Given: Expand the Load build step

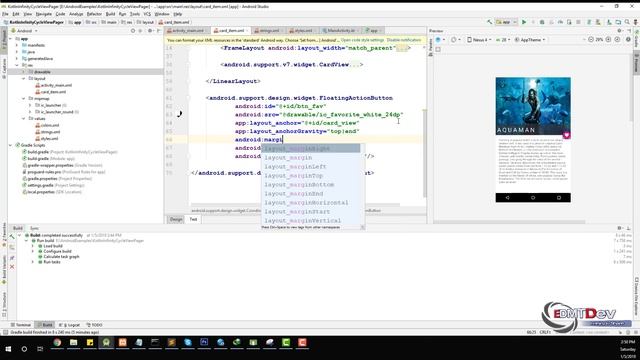Looking at the screenshot, I should click(x=33, y=246).
